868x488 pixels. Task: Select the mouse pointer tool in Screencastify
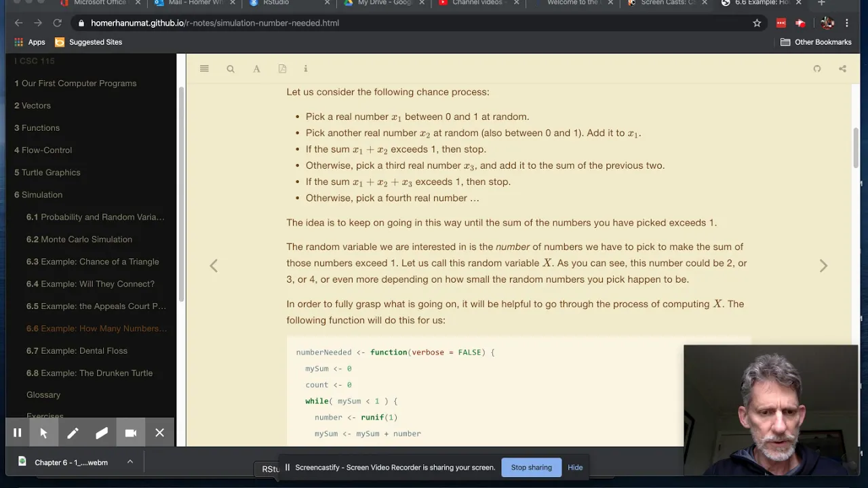pyautogui.click(x=43, y=433)
